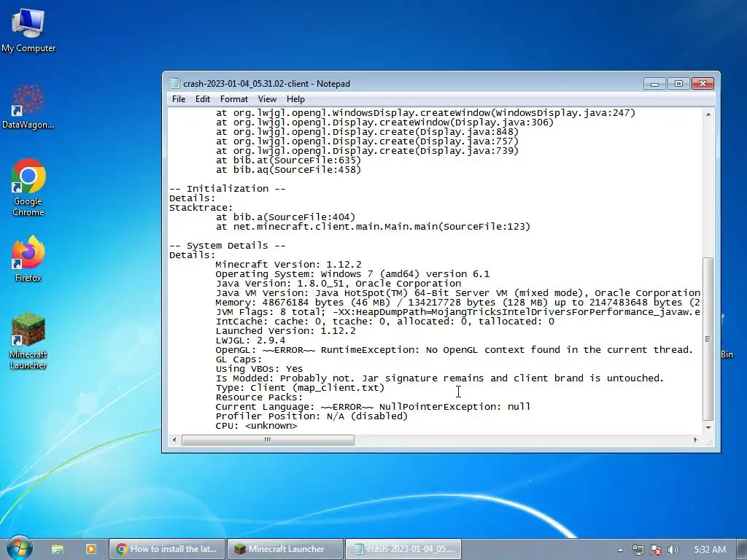Open the View menu in Notepad
Screen dimensions: 747x560
click(x=267, y=99)
